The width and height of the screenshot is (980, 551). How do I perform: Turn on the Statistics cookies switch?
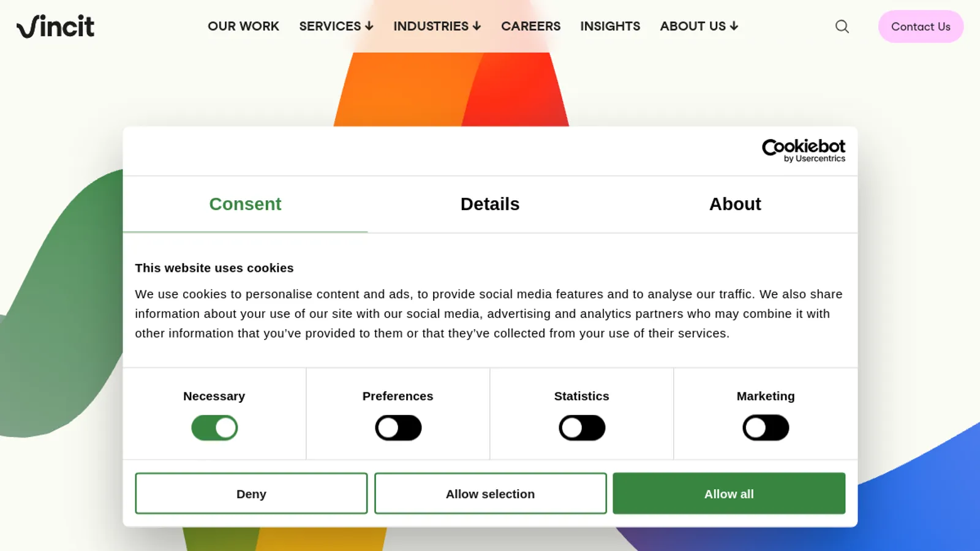point(582,428)
